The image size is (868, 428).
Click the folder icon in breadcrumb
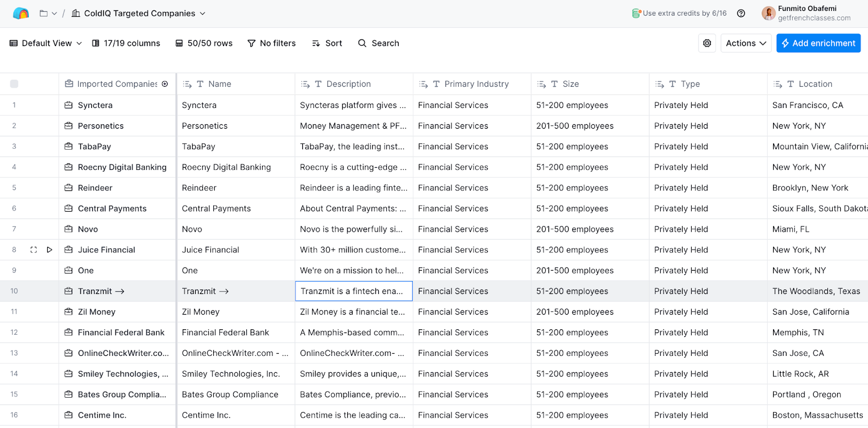click(44, 14)
